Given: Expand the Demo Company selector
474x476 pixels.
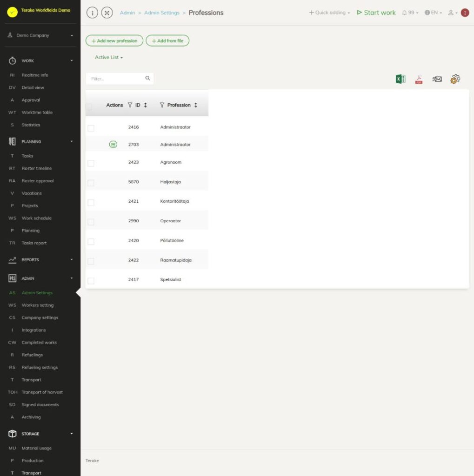Looking at the screenshot, I should click(x=40, y=35).
